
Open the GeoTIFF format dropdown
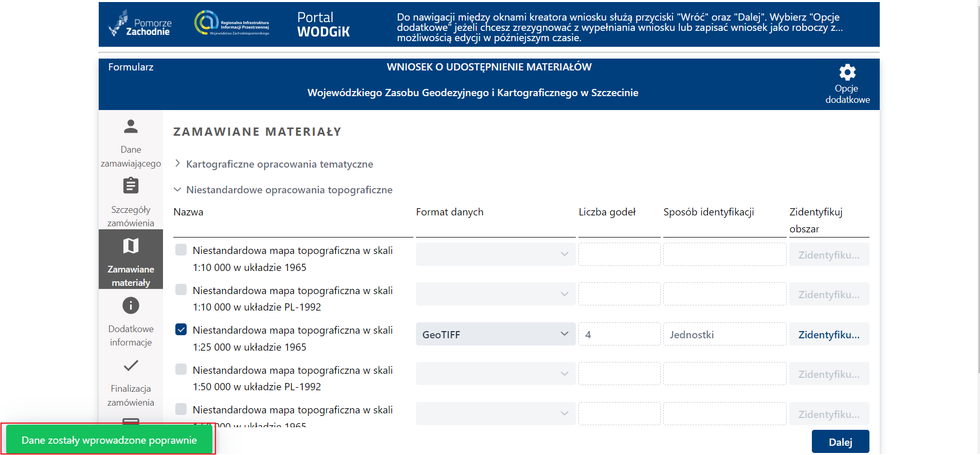coord(495,334)
